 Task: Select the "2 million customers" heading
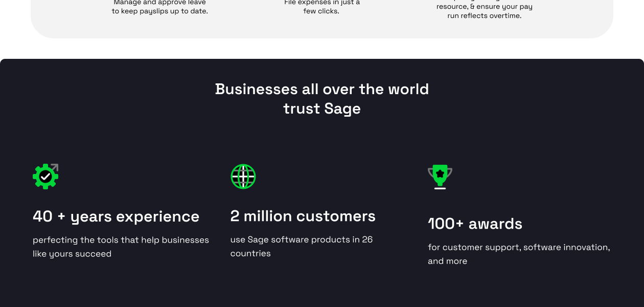point(303,216)
